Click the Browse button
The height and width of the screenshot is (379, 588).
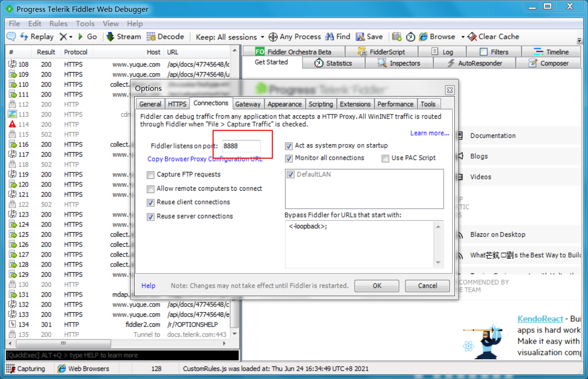[437, 36]
